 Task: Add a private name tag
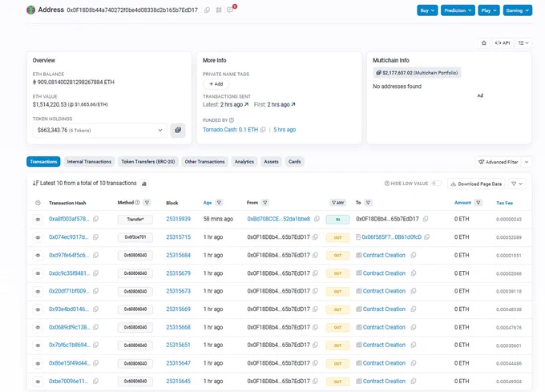[x=216, y=84]
